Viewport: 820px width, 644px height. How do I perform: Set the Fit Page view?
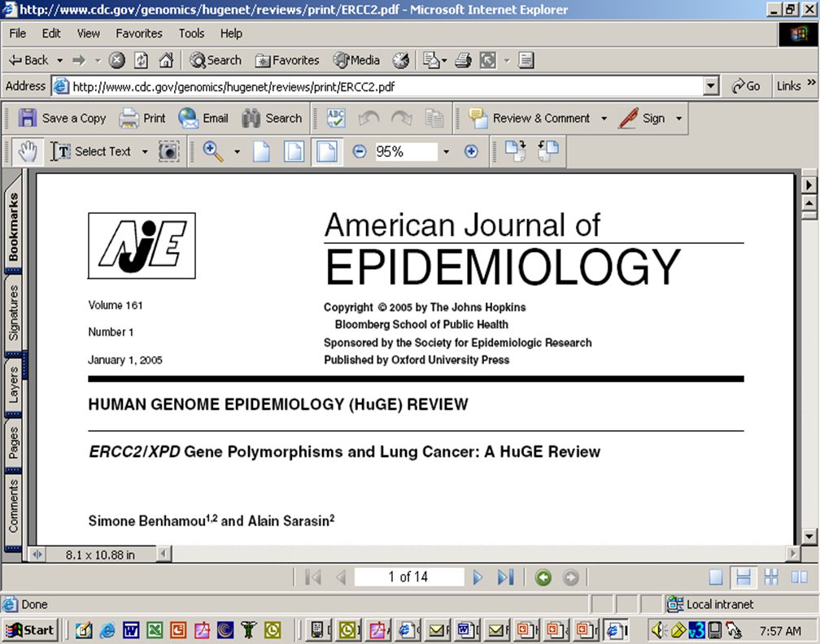pos(294,151)
